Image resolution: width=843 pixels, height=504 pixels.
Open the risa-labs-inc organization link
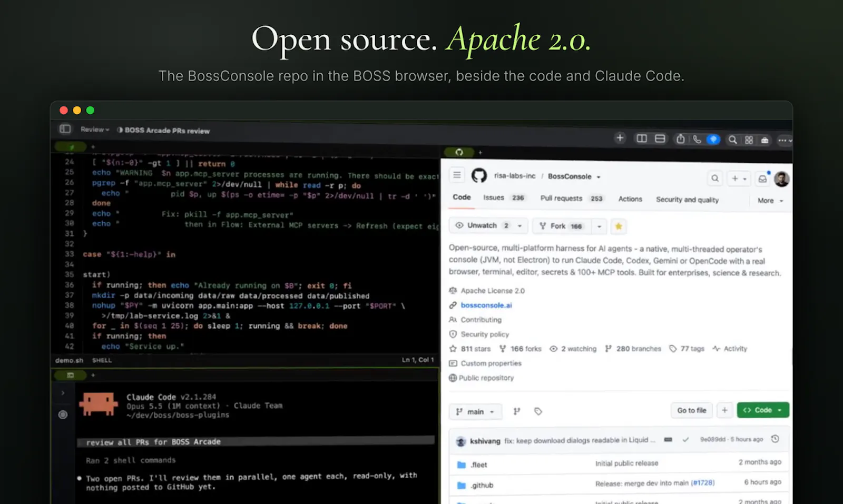pyautogui.click(x=514, y=176)
